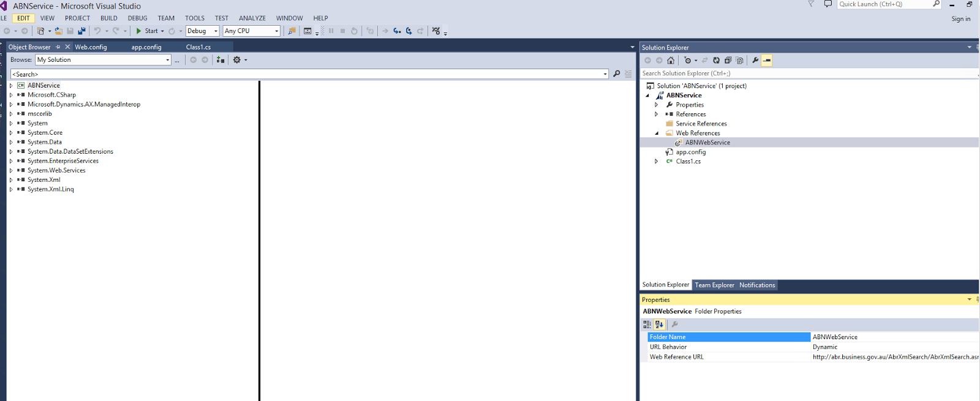980x401 pixels.
Task: Select System.Data.DataSetExtensions in Object Browser
Action: click(x=70, y=152)
